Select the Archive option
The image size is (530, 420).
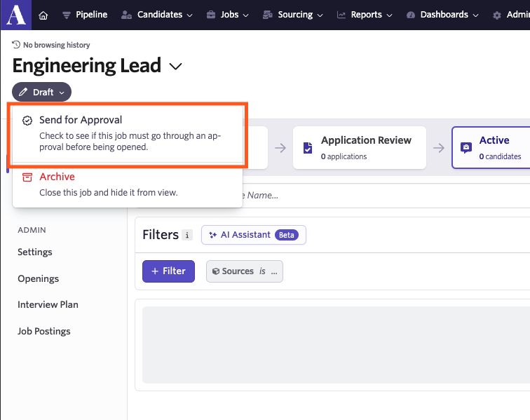coord(128,184)
